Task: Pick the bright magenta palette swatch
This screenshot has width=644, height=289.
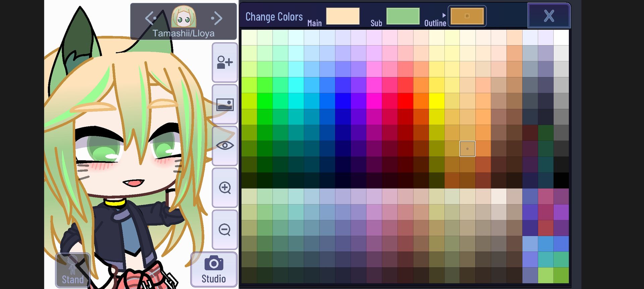Action: [x=374, y=101]
